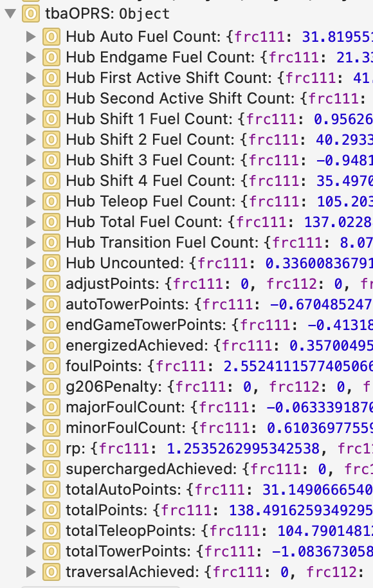Select the 'traversalAchieved' property name
Viewport: 373px width, 588px height.
(x=131, y=573)
